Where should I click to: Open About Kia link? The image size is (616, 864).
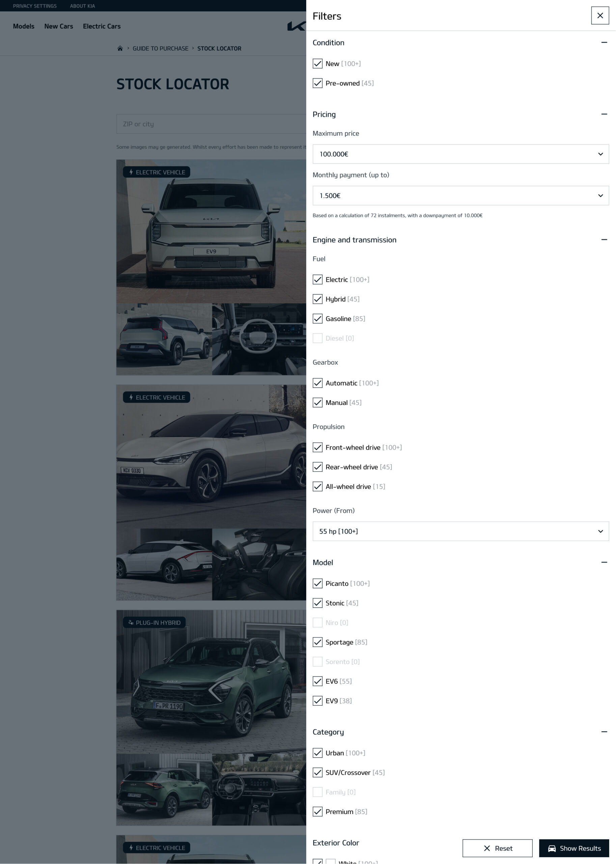point(82,6)
